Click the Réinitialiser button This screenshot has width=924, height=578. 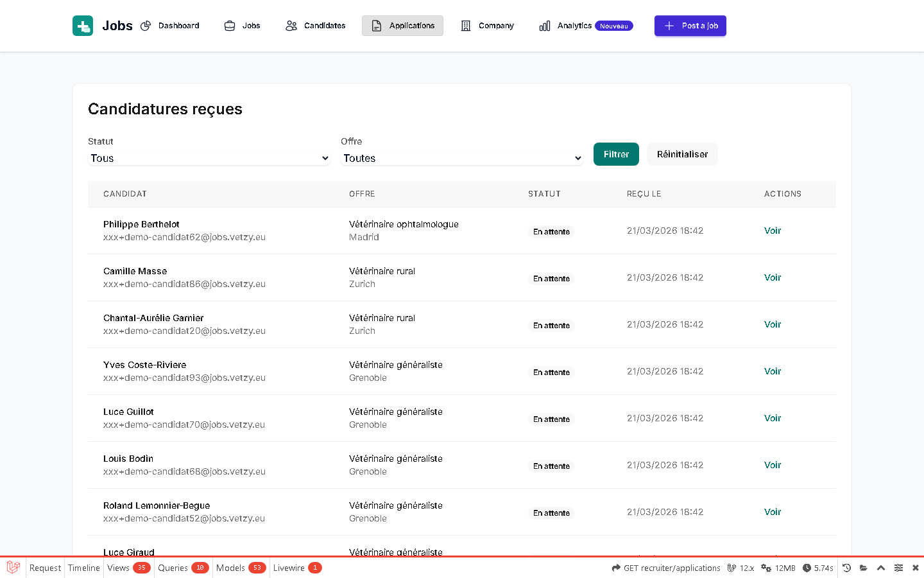[682, 154]
